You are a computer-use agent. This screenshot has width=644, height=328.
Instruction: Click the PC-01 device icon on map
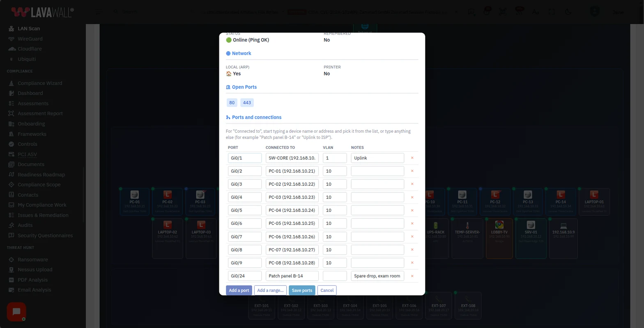pos(134,194)
